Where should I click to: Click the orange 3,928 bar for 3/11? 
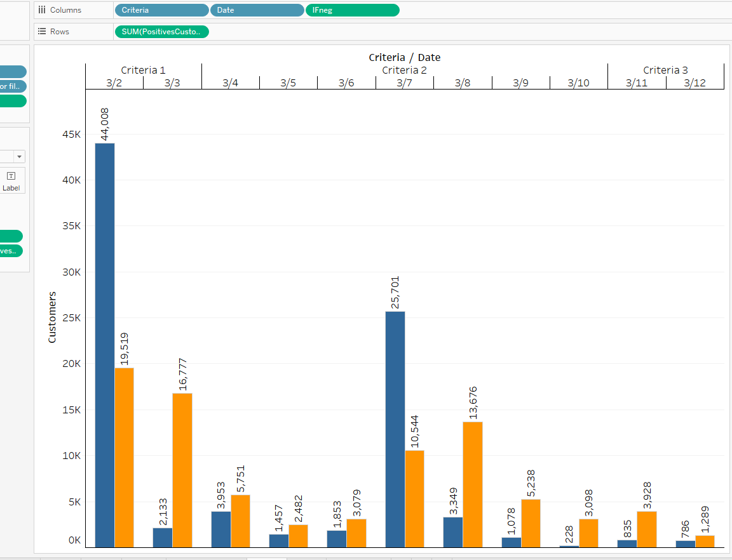point(646,529)
